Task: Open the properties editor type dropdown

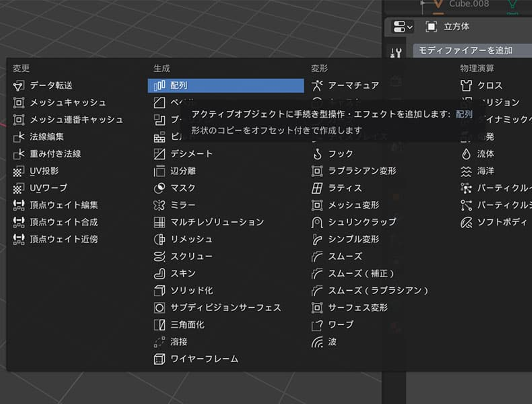Action: 402,27
